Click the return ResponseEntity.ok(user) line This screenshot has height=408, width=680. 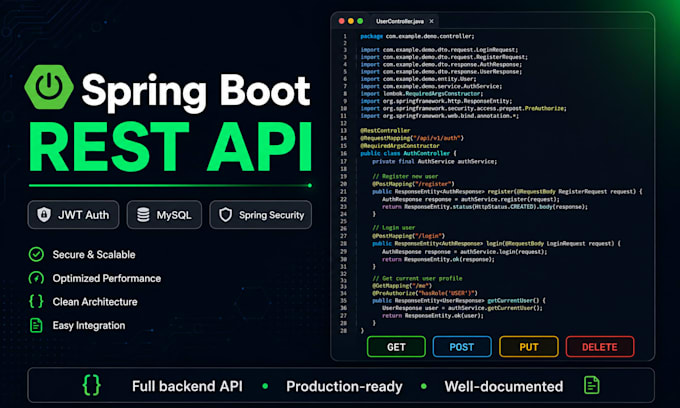point(433,316)
